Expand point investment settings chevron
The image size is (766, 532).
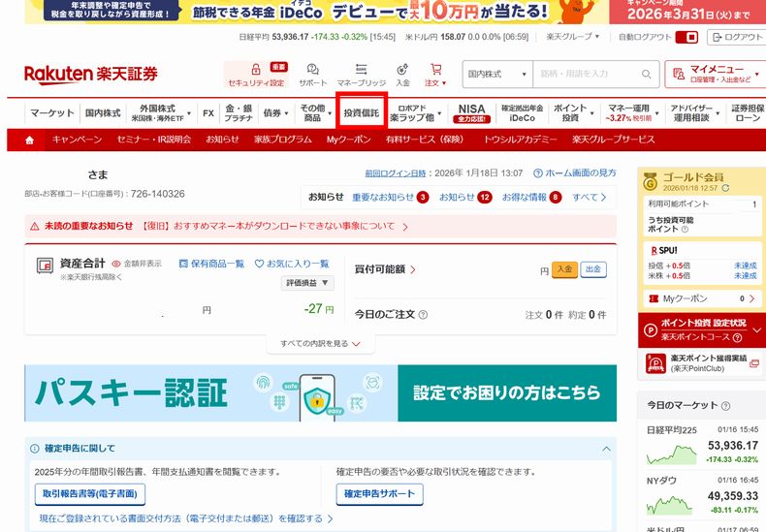[756, 330]
